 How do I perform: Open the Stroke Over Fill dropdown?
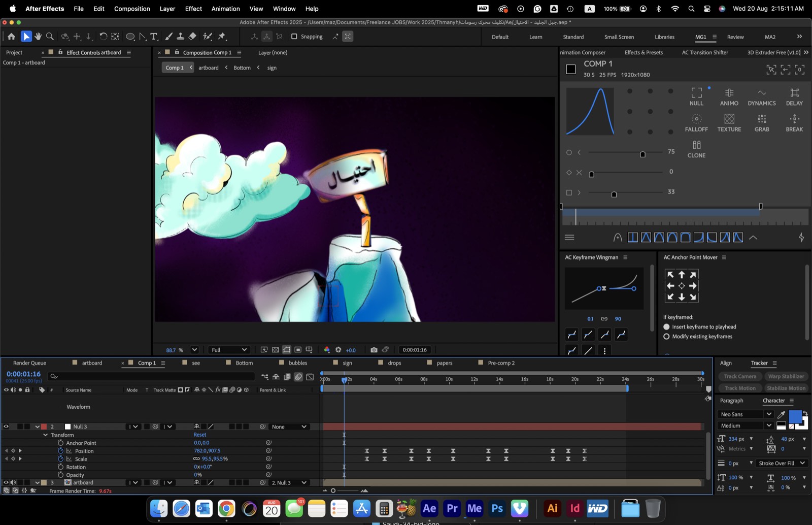(781, 463)
